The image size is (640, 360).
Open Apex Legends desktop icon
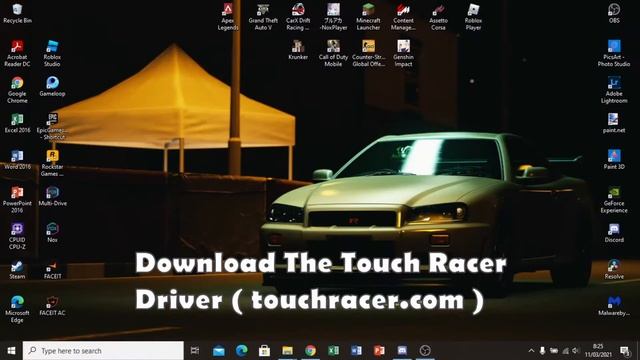pyautogui.click(x=228, y=17)
